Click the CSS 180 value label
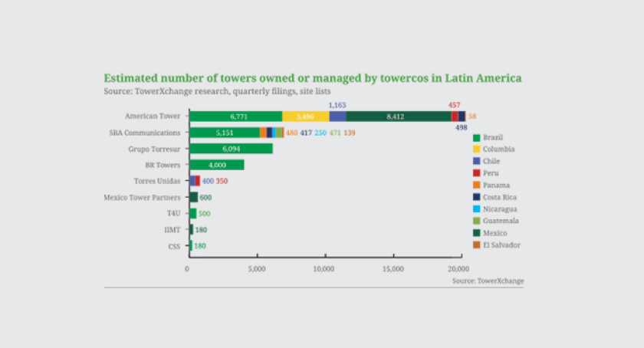Image resolution: width=644 pixels, height=348 pixels. (x=200, y=246)
